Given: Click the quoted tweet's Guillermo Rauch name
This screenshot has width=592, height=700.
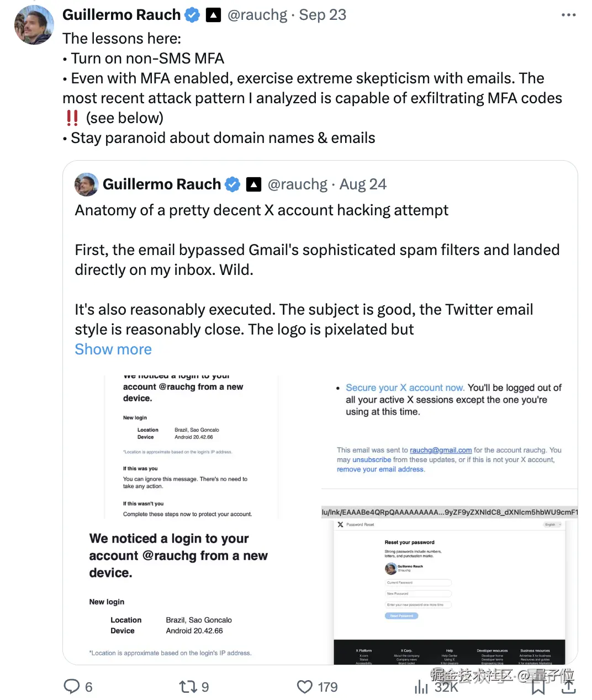Looking at the screenshot, I should point(161,184).
